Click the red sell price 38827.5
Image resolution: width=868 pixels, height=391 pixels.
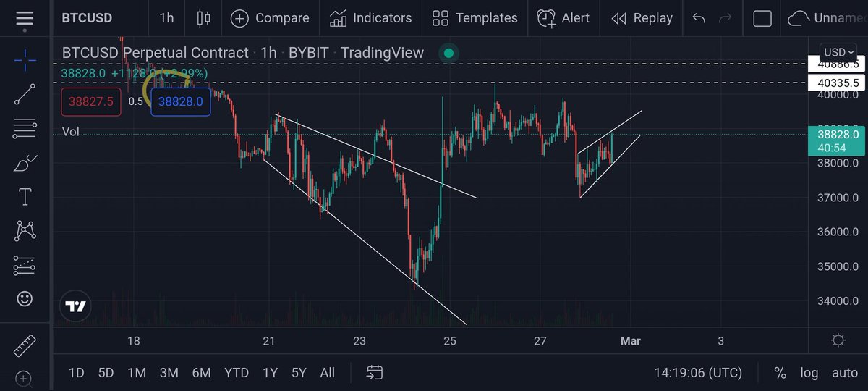pos(91,101)
